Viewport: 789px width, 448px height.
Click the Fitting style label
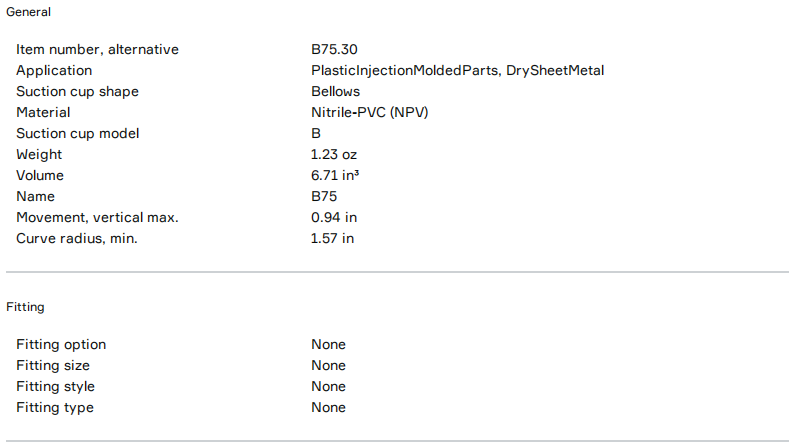click(56, 386)
